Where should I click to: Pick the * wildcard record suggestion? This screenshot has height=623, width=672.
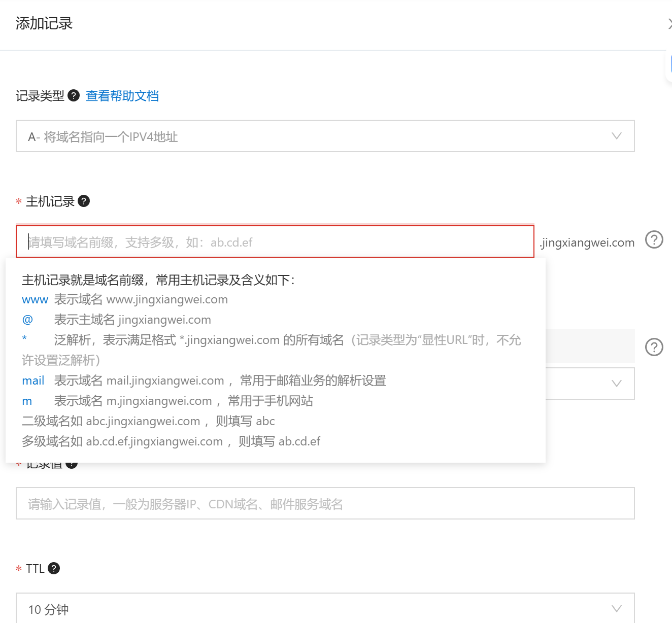click(x=24, y=339)
